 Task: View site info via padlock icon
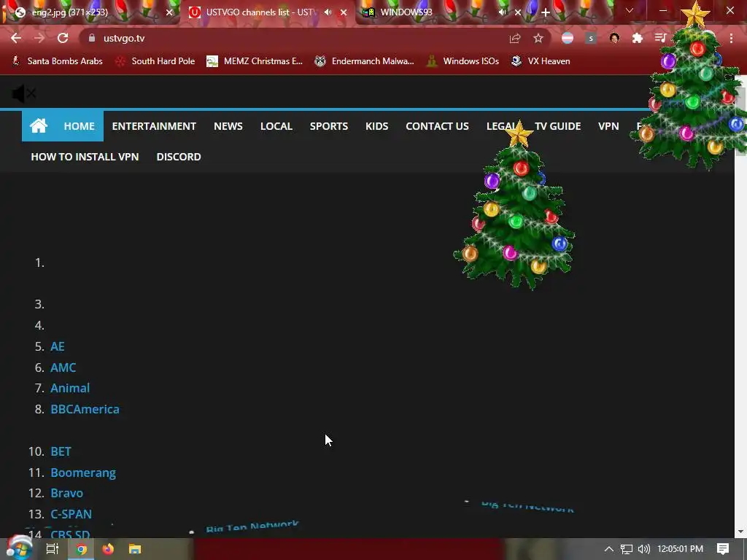pyautogui.click(x=92, y=38)
